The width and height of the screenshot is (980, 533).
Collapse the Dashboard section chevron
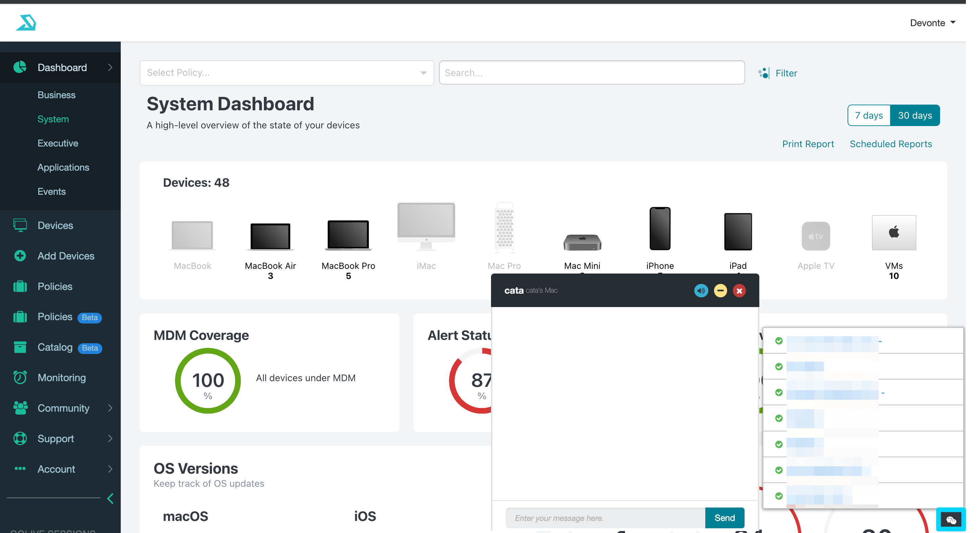(x=110, y=67)
